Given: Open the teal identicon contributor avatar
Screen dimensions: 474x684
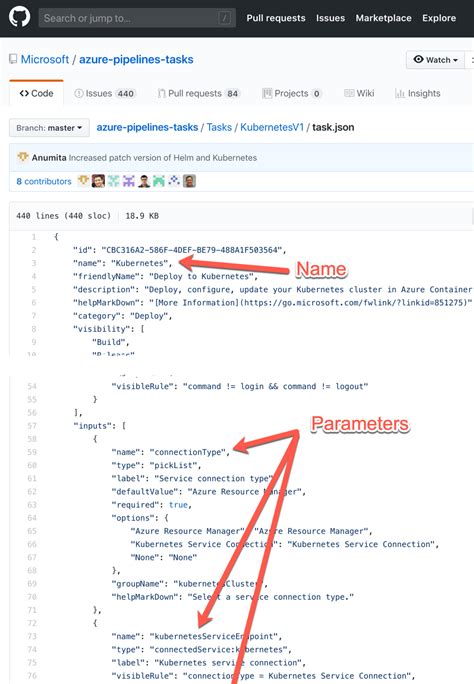Looking at the screenshot, I should point(113,181).
